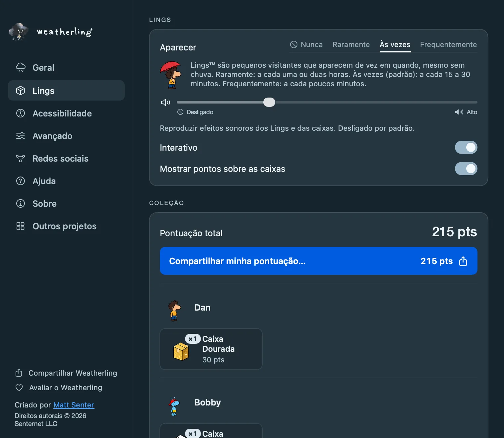The width and height of the screenshot is (504, 438).
Task: Open the Matt Senter link
Action: click(74, 405)
